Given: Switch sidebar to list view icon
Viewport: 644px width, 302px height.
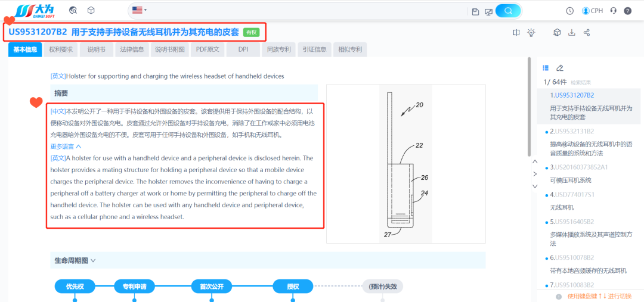Looking at the screenshot, I should pos(546,68).
